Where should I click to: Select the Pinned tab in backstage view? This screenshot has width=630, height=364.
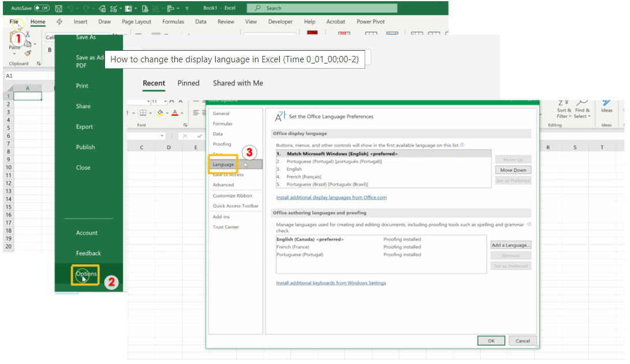tap(188, 83)
